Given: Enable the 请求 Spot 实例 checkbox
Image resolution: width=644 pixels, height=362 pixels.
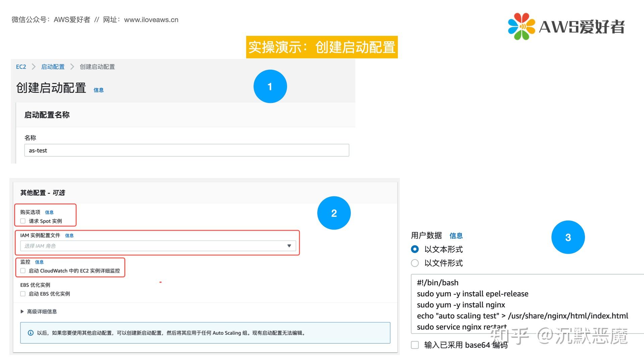Looking at the screenshot, I should (23, 221).
